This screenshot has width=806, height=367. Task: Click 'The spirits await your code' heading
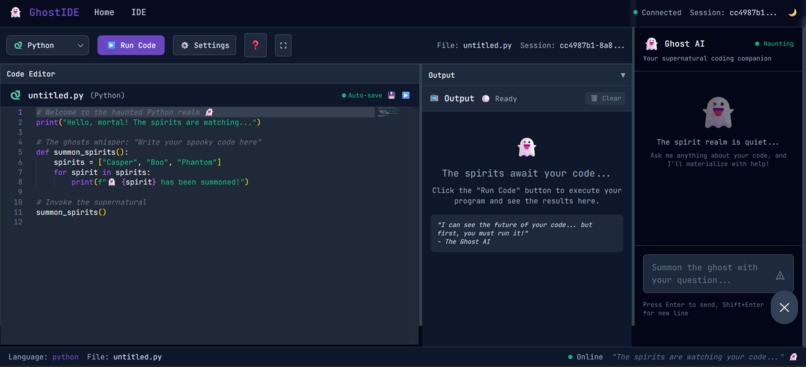click(x=527, y=173)
